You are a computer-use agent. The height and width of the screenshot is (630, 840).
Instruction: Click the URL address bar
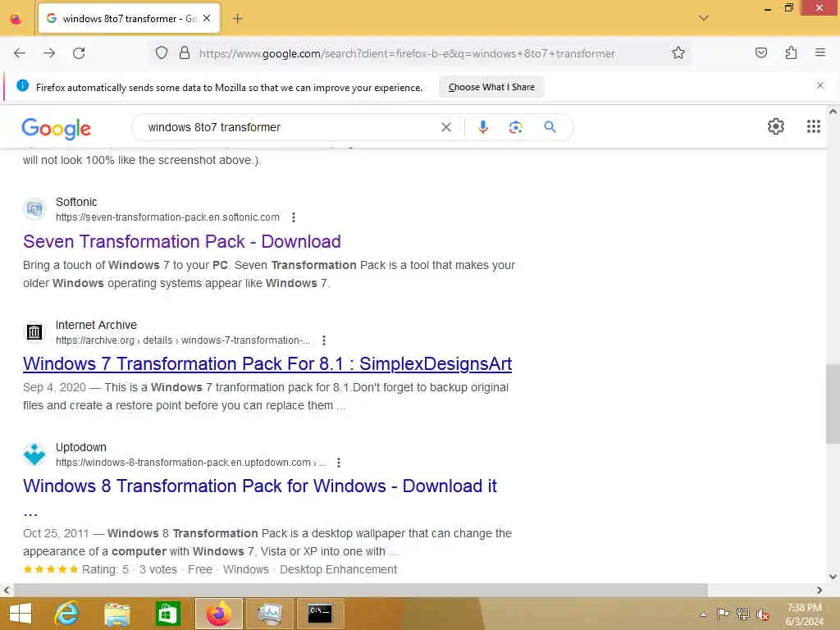pos(407,53)
